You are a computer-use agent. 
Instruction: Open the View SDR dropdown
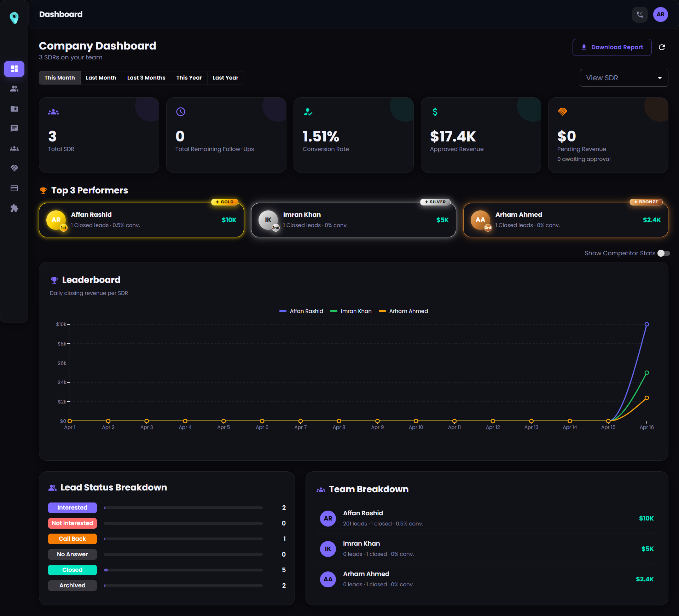coord(624,78)
